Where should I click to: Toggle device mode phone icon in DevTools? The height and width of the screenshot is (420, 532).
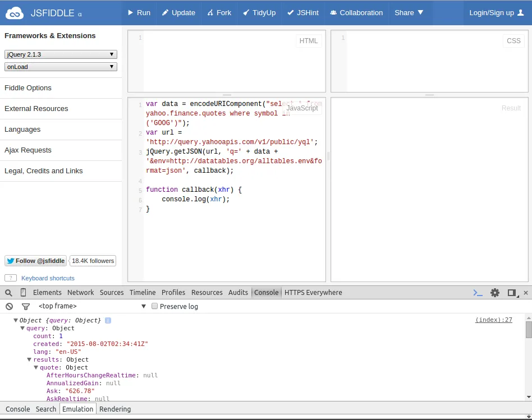pos(23,292)
